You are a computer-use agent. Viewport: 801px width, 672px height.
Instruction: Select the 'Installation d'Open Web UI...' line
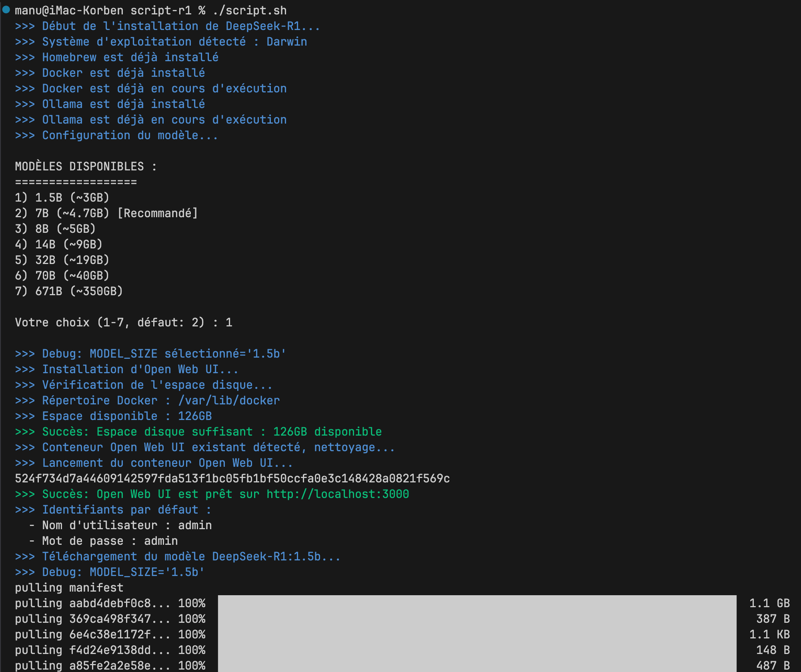click(x=126, y=369)
